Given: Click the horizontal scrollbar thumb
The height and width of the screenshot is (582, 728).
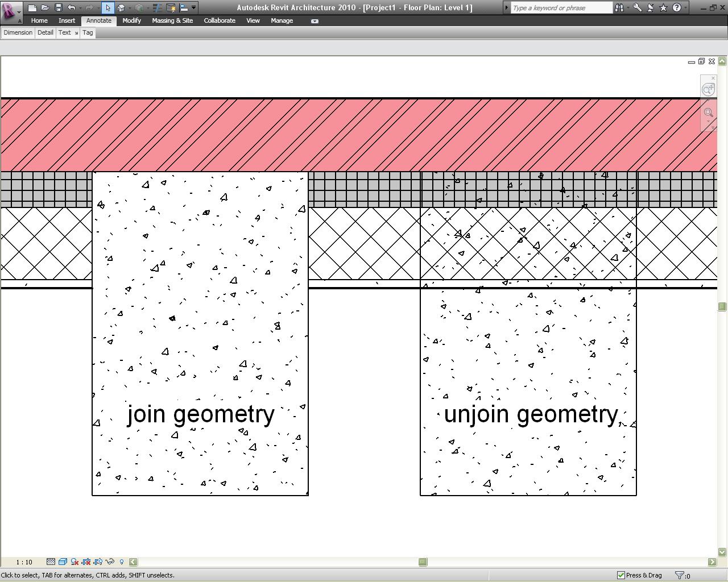Looking at the screenshot, I should pyautogui.click(x=423, y=562).
